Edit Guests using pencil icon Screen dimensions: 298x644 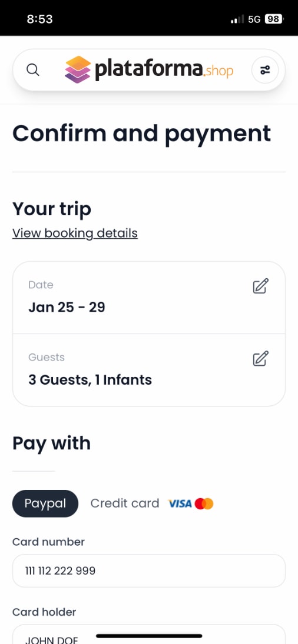click(260, 358)
